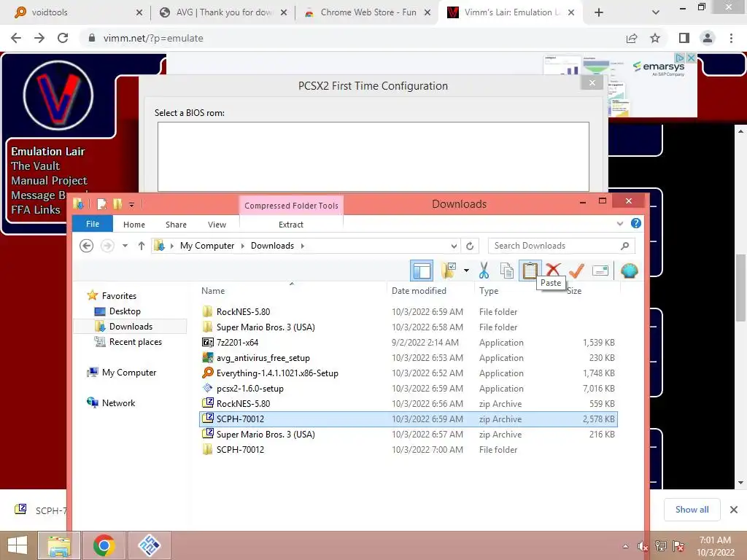Expand the My Computer breadcrumb arrow

pos(242,246)
